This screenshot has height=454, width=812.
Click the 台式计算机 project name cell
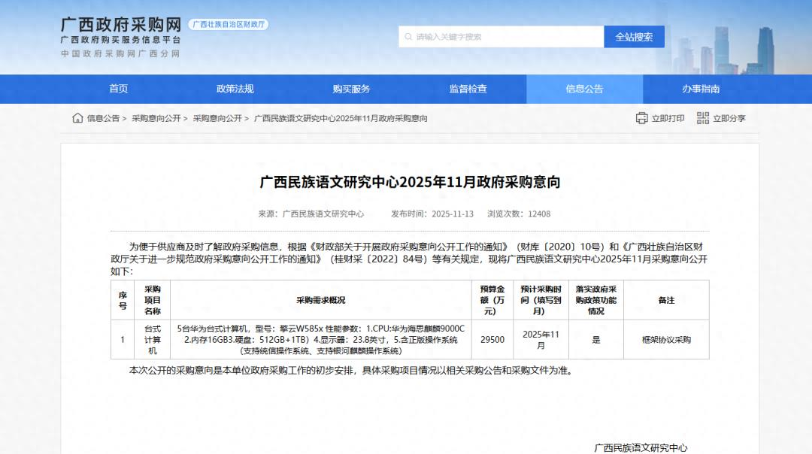tap(153, 339)
